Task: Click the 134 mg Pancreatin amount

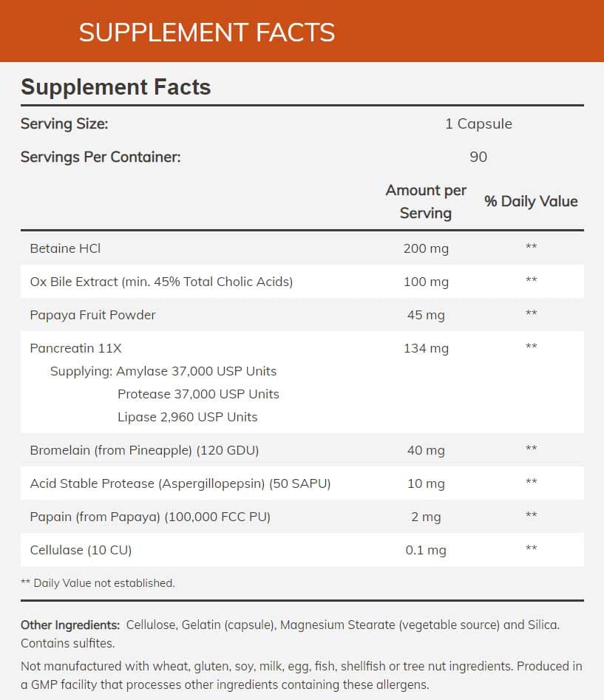Action: point(426,348)
